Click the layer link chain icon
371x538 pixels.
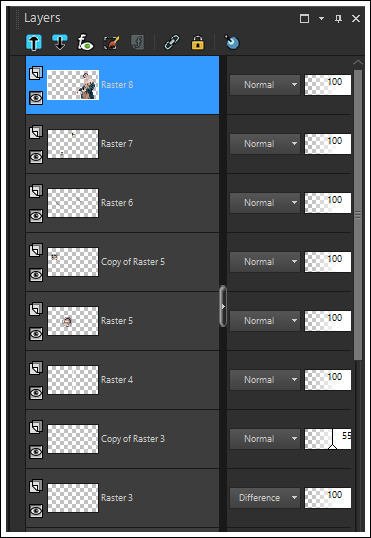[x=172, y=43]
